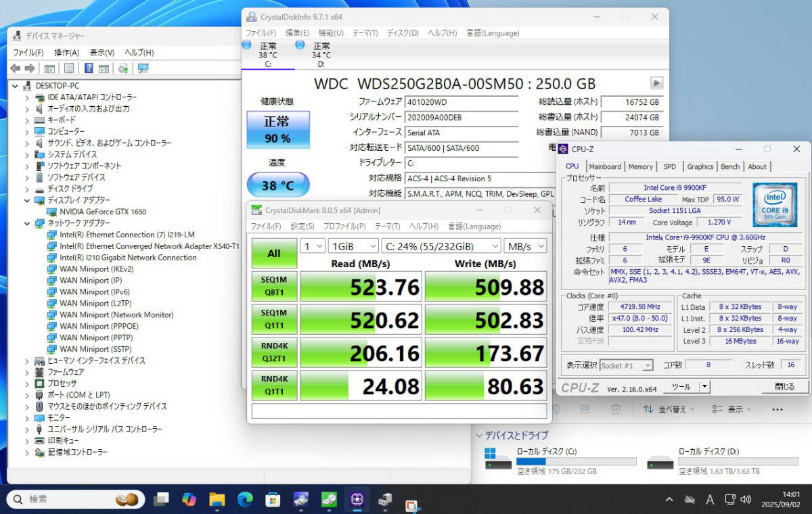Open the Microsoft Edge taskbar icon

[245, 500]
